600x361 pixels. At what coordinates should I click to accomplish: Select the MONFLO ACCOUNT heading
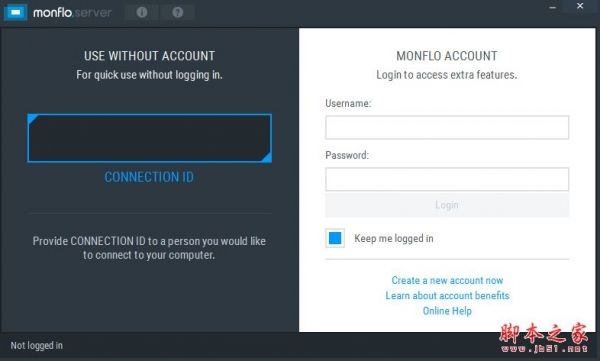[x=447, y=56]
